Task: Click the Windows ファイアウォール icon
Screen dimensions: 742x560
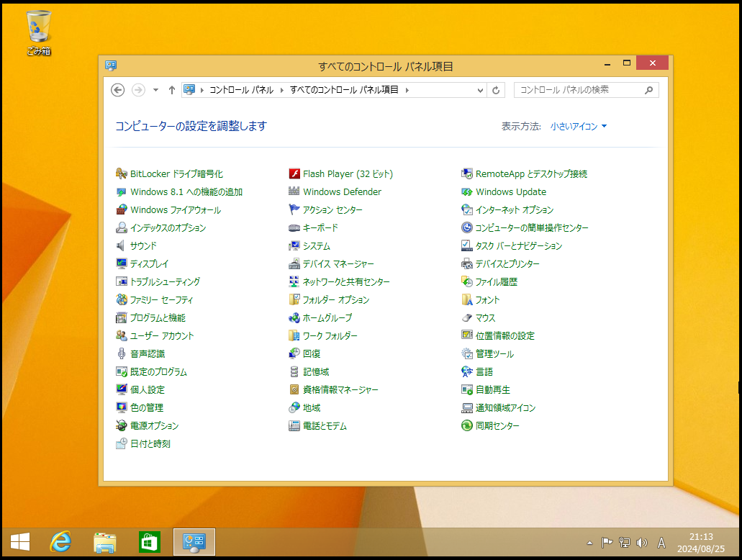Action: (x=122, y=209)
